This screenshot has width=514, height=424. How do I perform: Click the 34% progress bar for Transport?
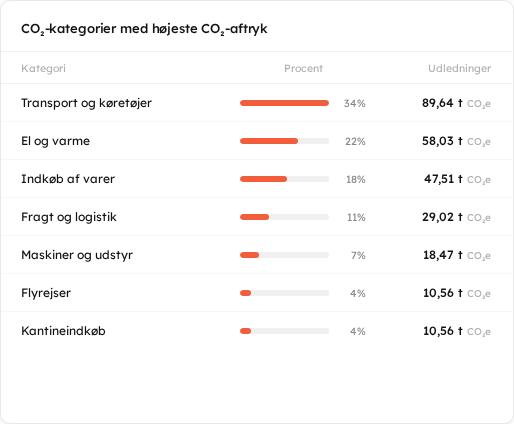tap(284, 103)
